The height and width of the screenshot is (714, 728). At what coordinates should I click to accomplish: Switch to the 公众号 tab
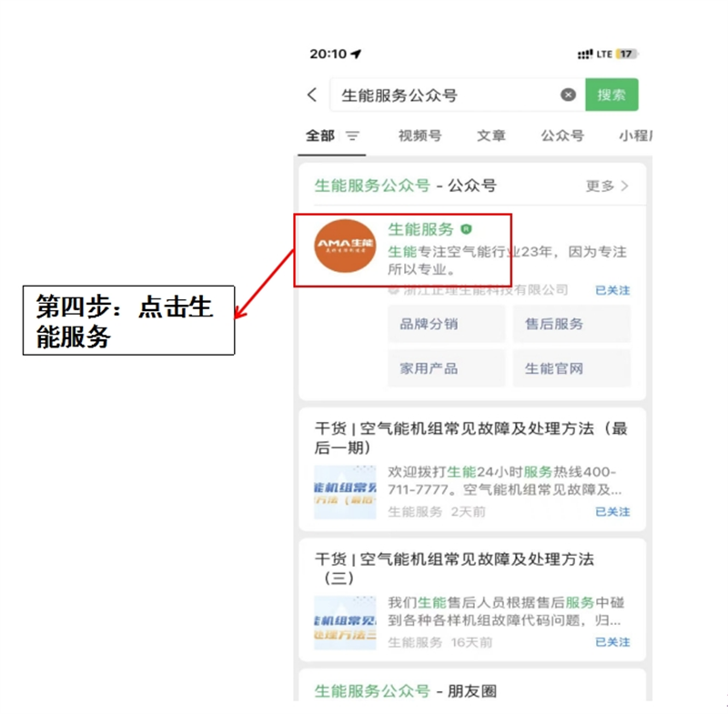tap(562, 136)
